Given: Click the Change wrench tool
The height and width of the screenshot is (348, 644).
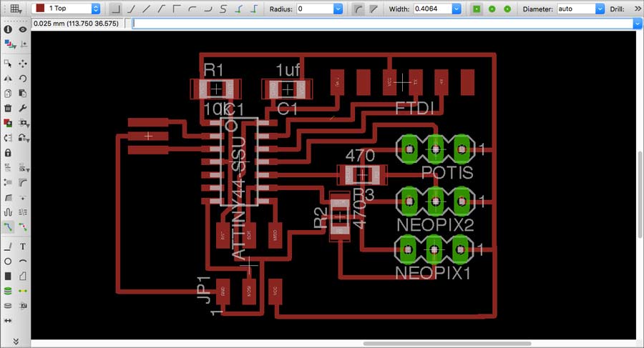Looking at the screenshot, I should pos(23,109).
